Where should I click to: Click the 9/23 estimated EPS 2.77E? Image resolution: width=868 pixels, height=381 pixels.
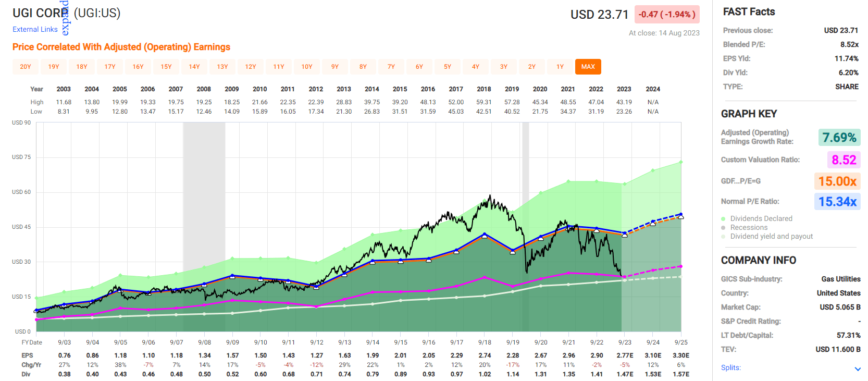click(x=625, y=355)
